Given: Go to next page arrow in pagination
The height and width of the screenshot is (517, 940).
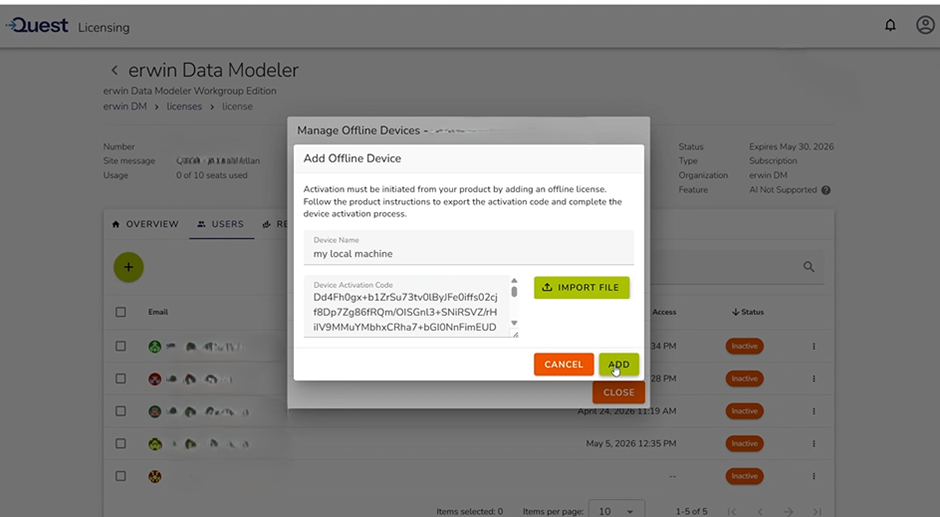Looking at the screenshot, I should [x=788, y=512].
